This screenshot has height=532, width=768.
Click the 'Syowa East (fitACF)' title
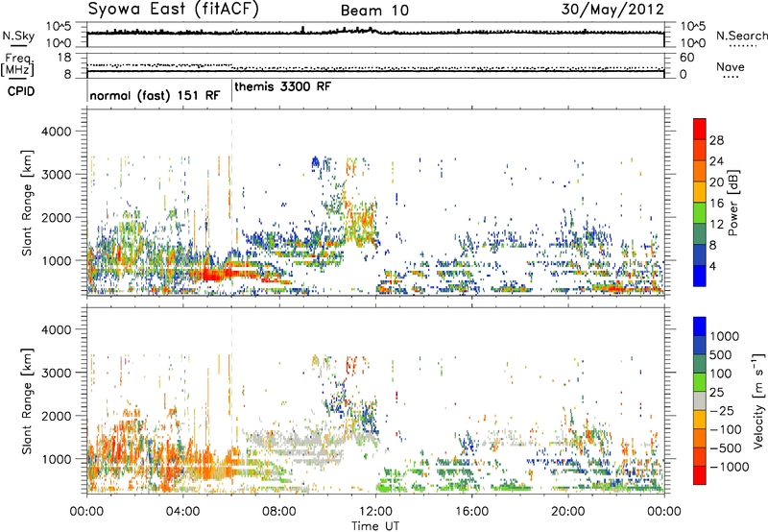[x=173, y=9]
